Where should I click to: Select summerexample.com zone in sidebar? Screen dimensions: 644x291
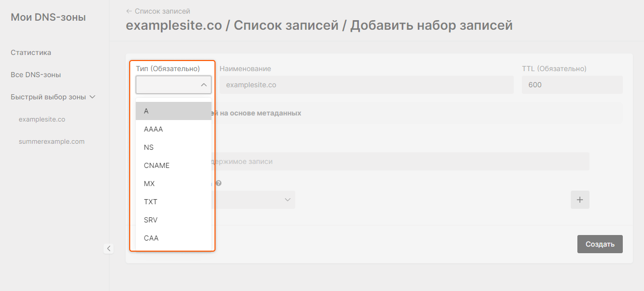51,142
